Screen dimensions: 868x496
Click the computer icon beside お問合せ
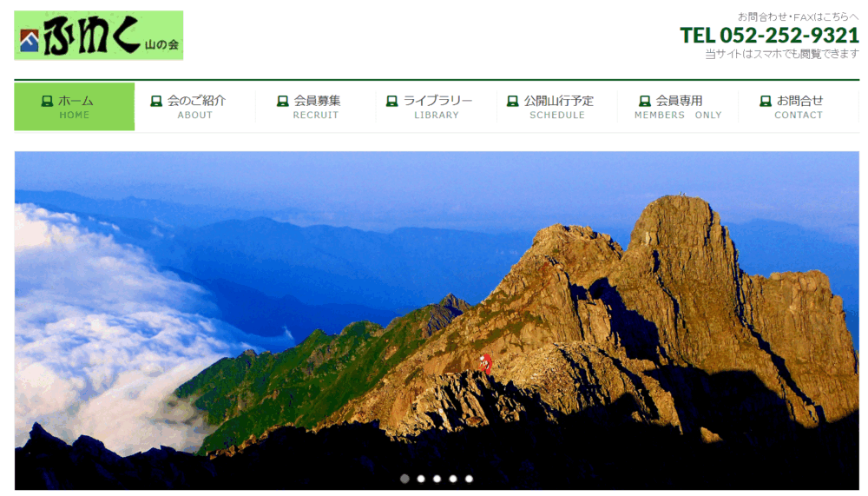[x=765, y=101]
